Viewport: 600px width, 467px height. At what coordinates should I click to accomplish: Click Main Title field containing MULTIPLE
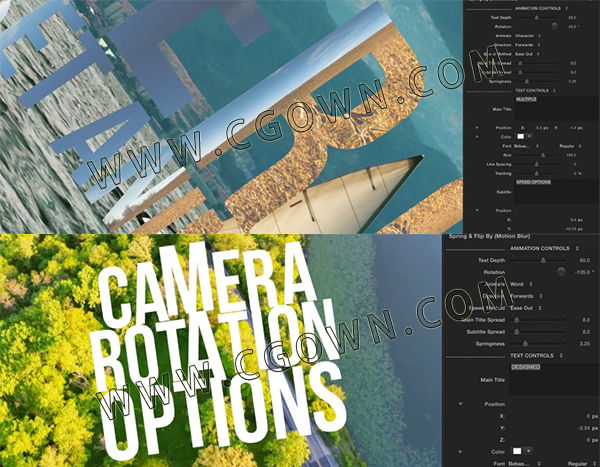tap(556, 109)
